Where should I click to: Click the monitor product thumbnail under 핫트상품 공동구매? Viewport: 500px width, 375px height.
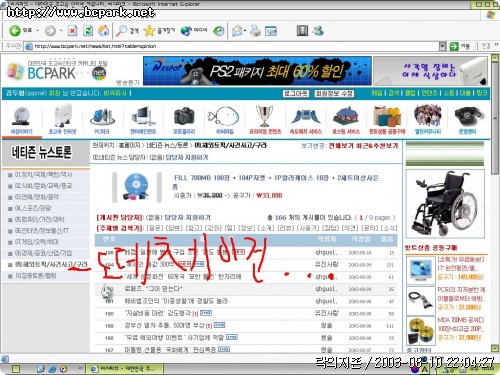pos(421,270)
